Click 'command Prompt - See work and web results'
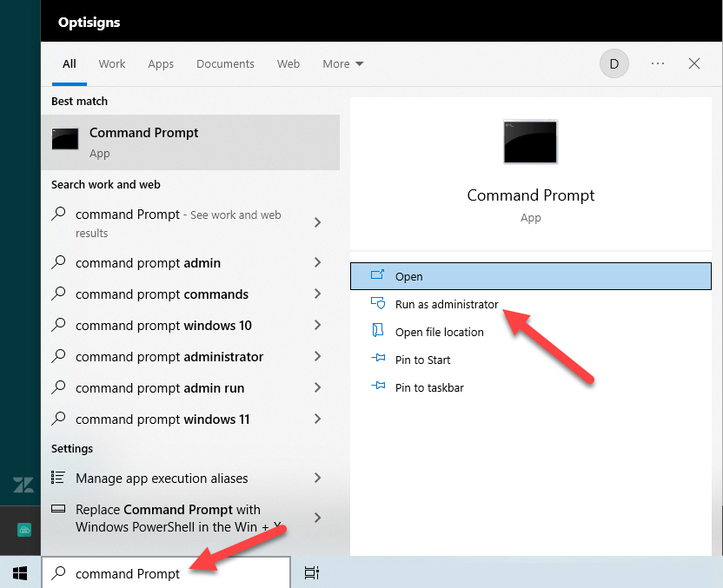 [190, 223]
